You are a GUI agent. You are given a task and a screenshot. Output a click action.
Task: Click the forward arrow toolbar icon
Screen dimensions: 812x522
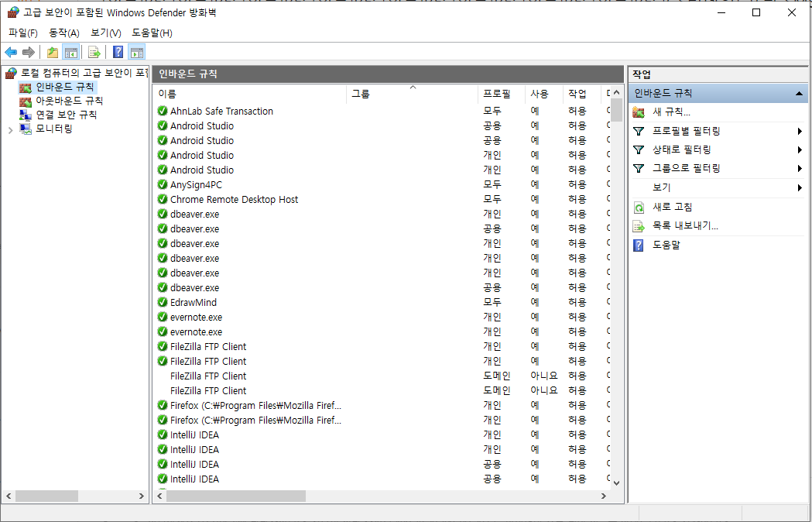[29, 52]
